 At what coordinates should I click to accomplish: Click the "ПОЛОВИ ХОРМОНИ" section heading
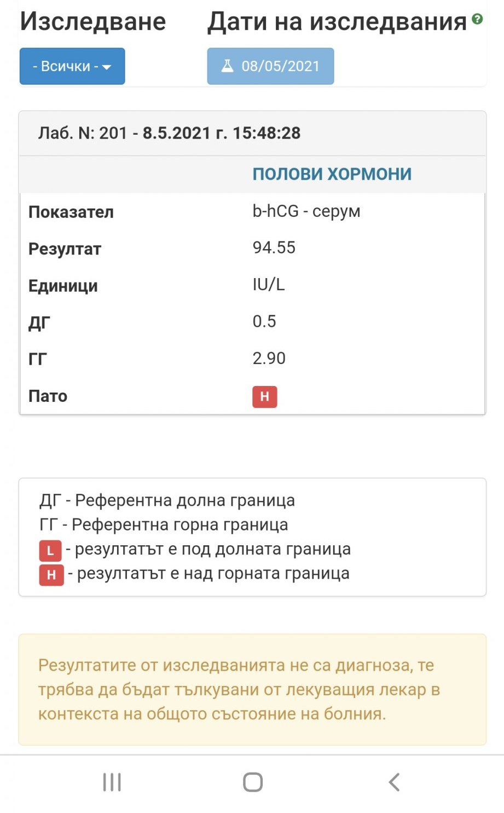click(x=332, y=174)
